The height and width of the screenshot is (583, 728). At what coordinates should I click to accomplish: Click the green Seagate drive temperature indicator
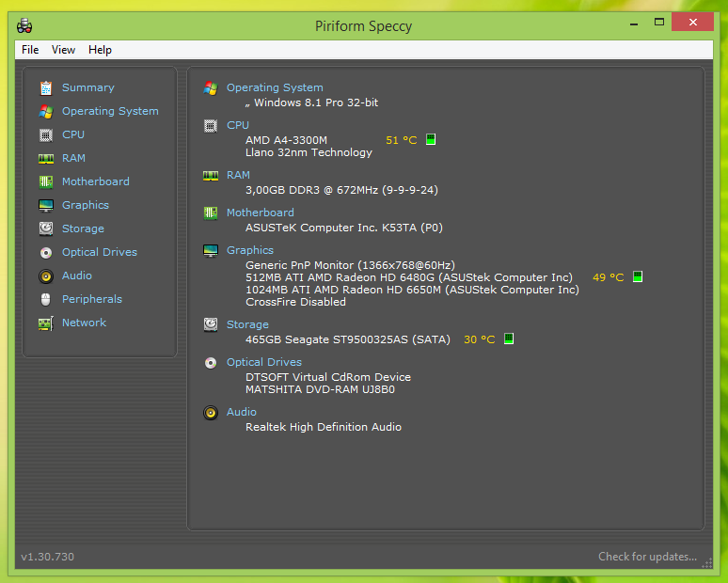[x=509, y=339]
